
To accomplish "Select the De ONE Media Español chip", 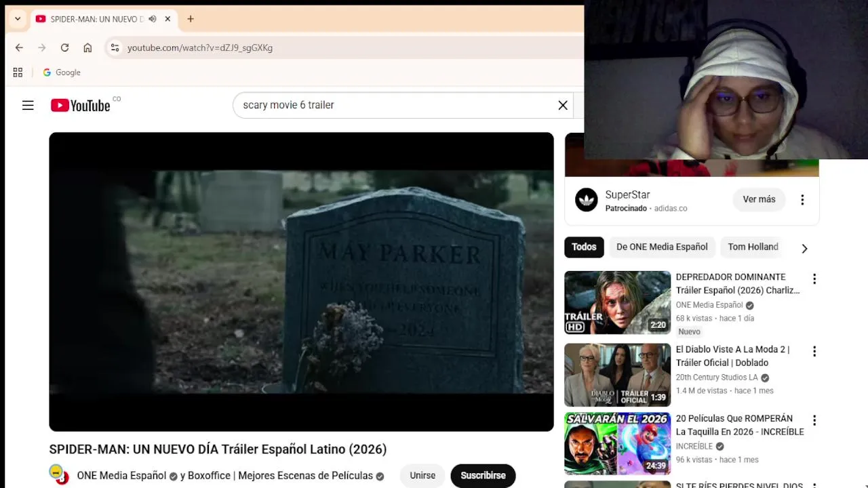I will [x=662, y=247].
